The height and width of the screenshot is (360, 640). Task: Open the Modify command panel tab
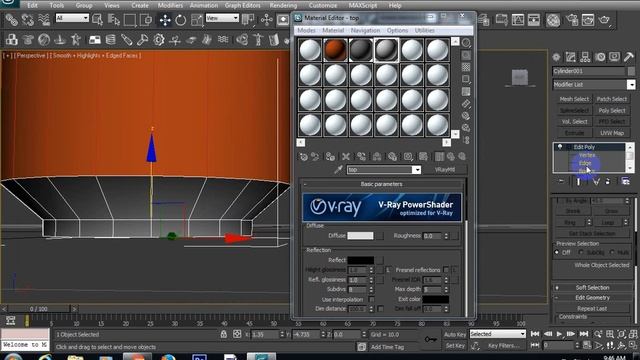click(x=571, y=57)
